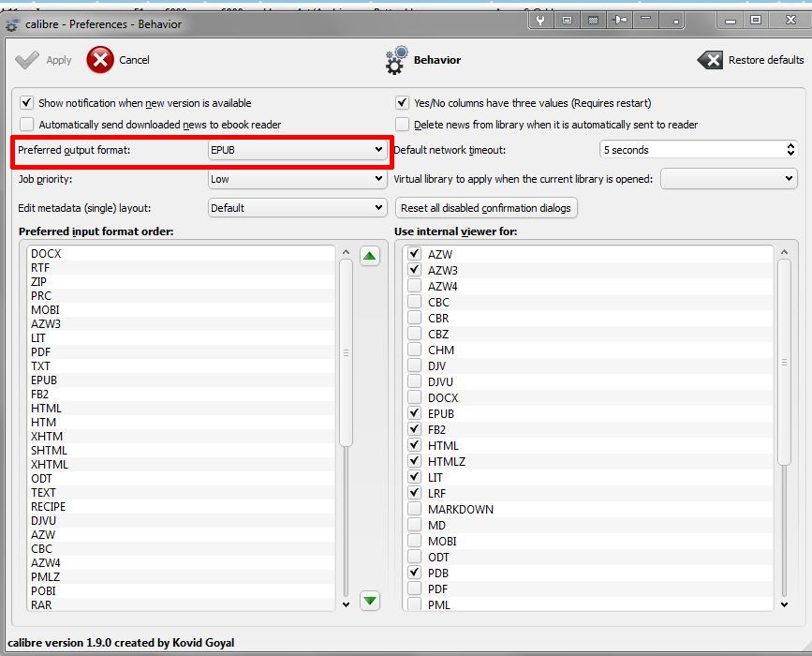The image size is (812, 656).
Task: Click Reset all disabled confirmation dialogs
Action: click(x=486, y=208)
